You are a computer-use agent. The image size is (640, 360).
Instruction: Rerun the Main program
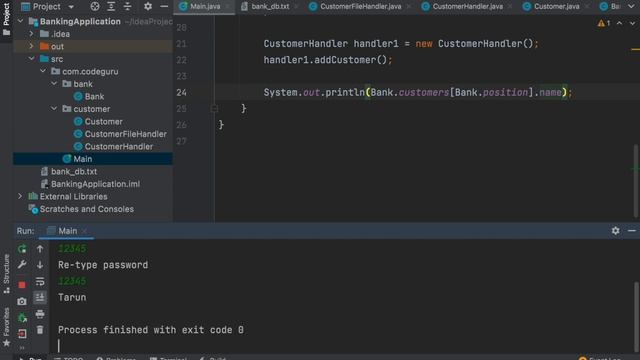[x=22, y=249]
